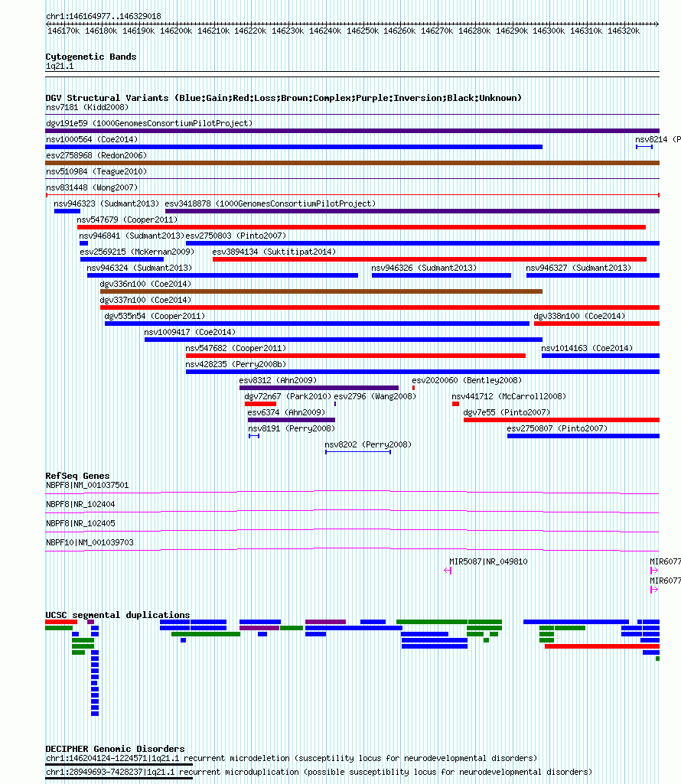Select nsv1014163 (Coe2014) label
This screenshot has width=681, height=784.
click(x=587, y=348)
